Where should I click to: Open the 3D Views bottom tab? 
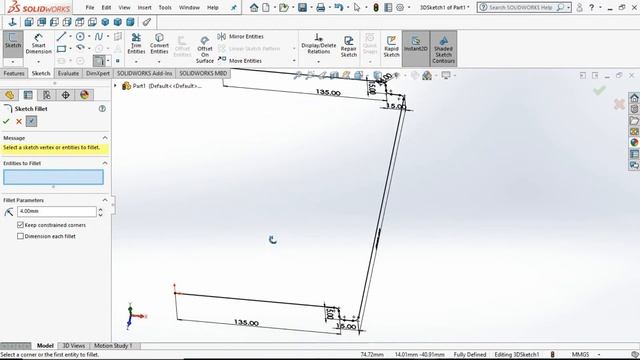pyautogui.click(x=73, y=346)
